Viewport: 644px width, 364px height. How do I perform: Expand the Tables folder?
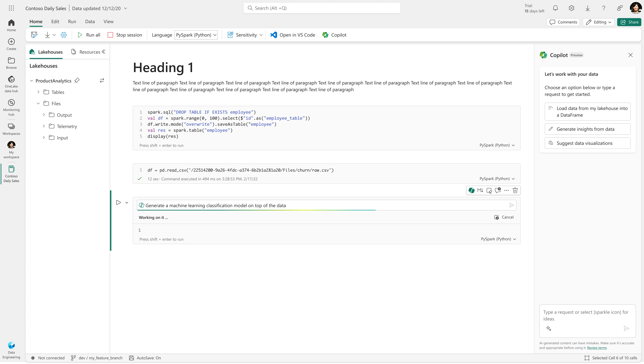point(38,92)
